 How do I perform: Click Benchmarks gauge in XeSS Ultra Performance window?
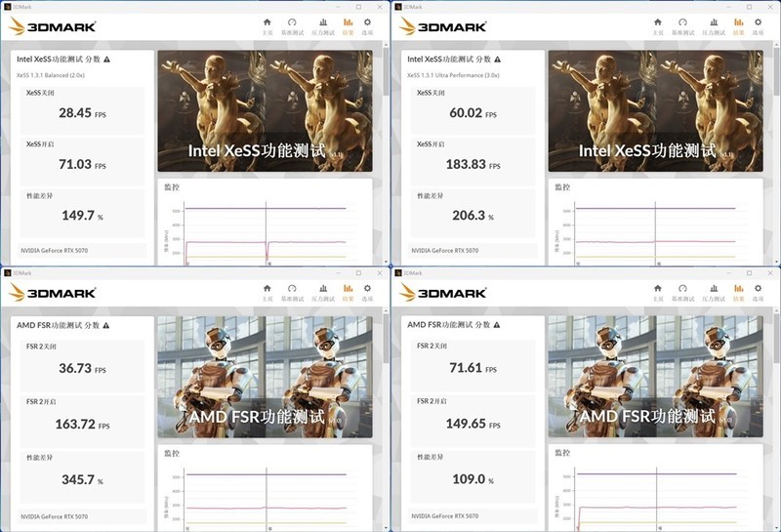(x=682, y=22)
